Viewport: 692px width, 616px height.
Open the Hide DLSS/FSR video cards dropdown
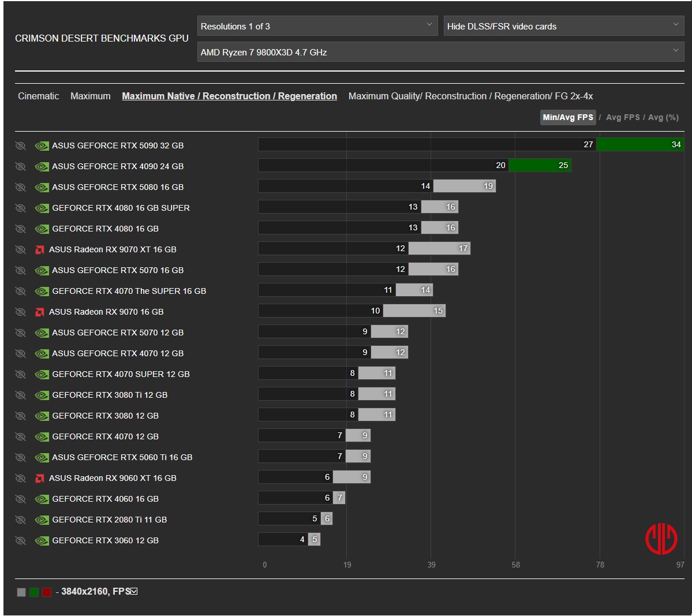(564, 26)
